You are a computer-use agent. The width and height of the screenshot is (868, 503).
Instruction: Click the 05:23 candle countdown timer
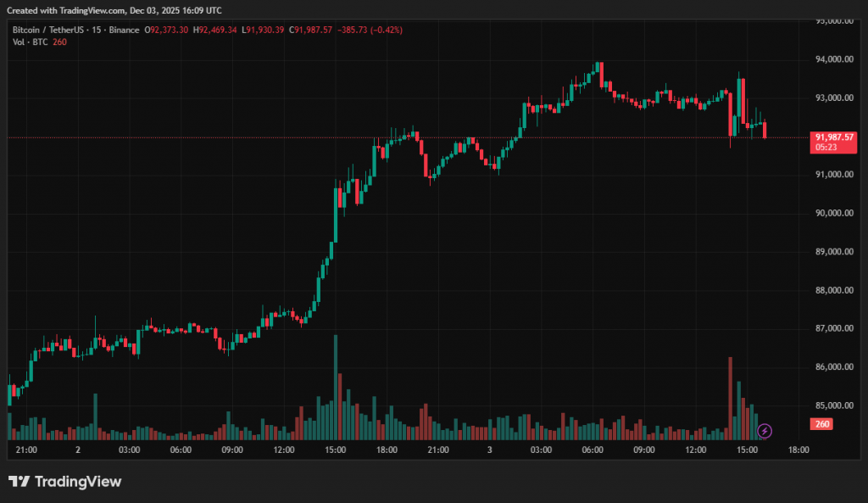point(826,147)
